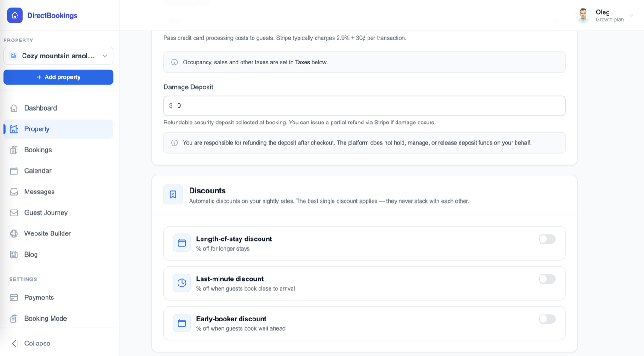Click the Dashboard home icon in sidebar
Viewport: 644px width, 356px height.
14,108
